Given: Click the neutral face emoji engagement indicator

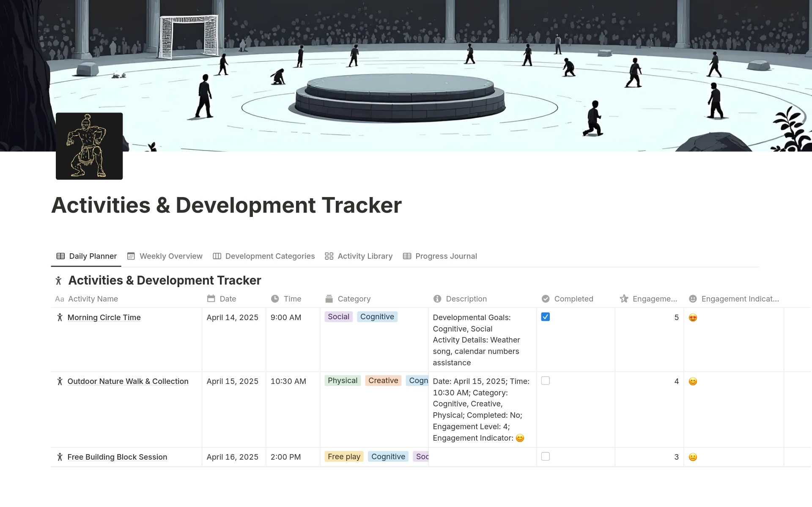Looking at the screenshot, I should point(693,457).
